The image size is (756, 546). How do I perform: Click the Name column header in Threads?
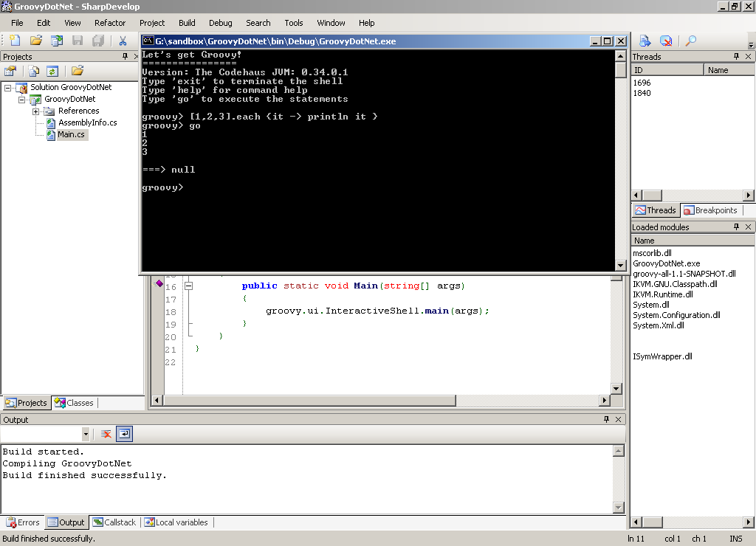click(729, 70)
